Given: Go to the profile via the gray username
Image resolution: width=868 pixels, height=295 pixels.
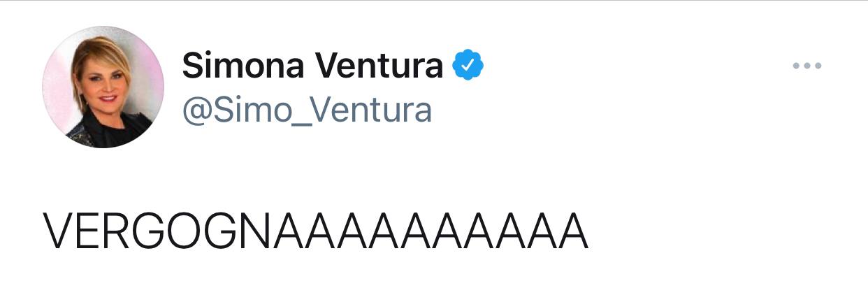Looking at the screenshot, I should point(307,110).
